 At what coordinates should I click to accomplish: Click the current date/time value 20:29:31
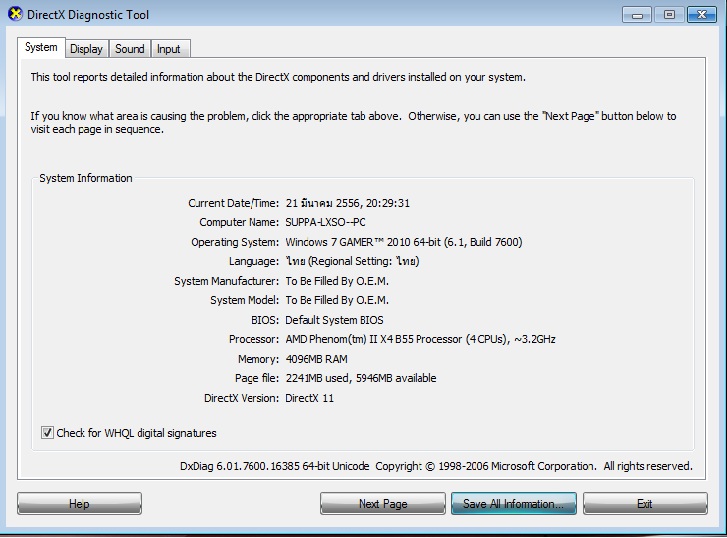coord(348,203)
